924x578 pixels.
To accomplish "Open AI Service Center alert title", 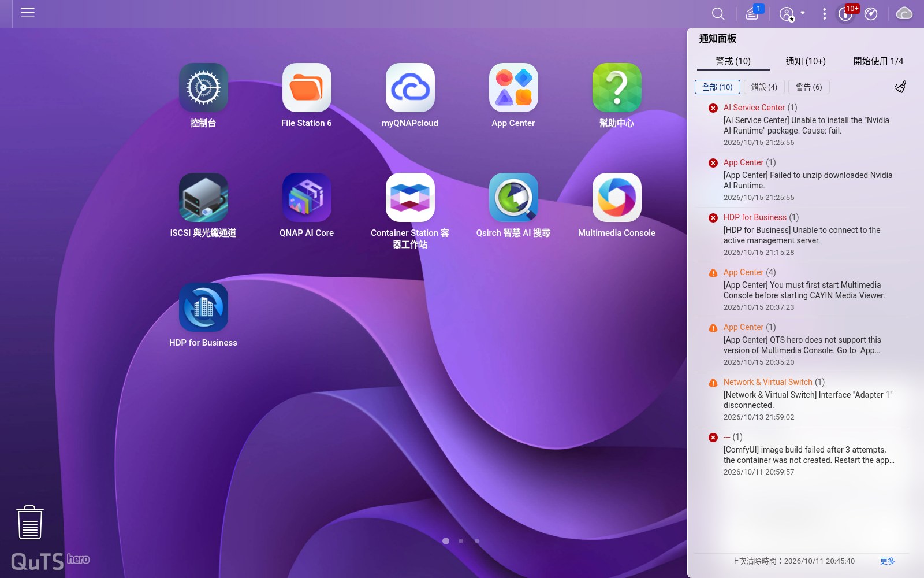I will 754,108.
